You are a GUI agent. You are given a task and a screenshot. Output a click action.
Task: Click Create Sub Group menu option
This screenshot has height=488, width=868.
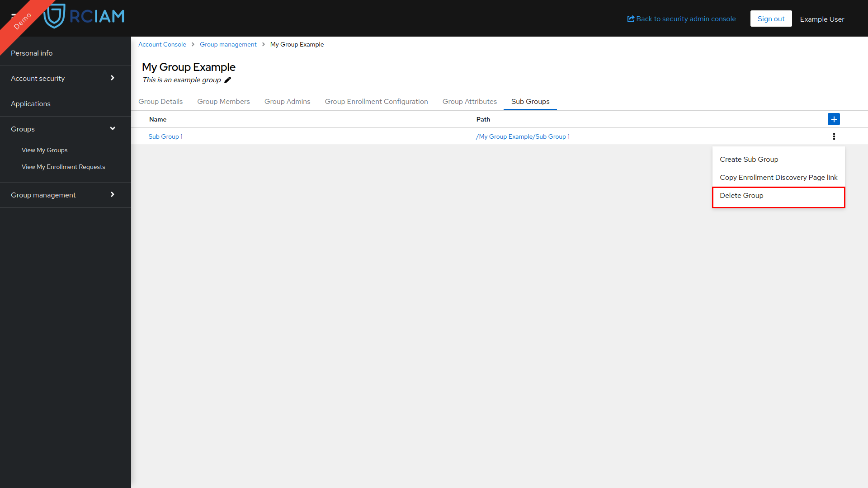749,159
